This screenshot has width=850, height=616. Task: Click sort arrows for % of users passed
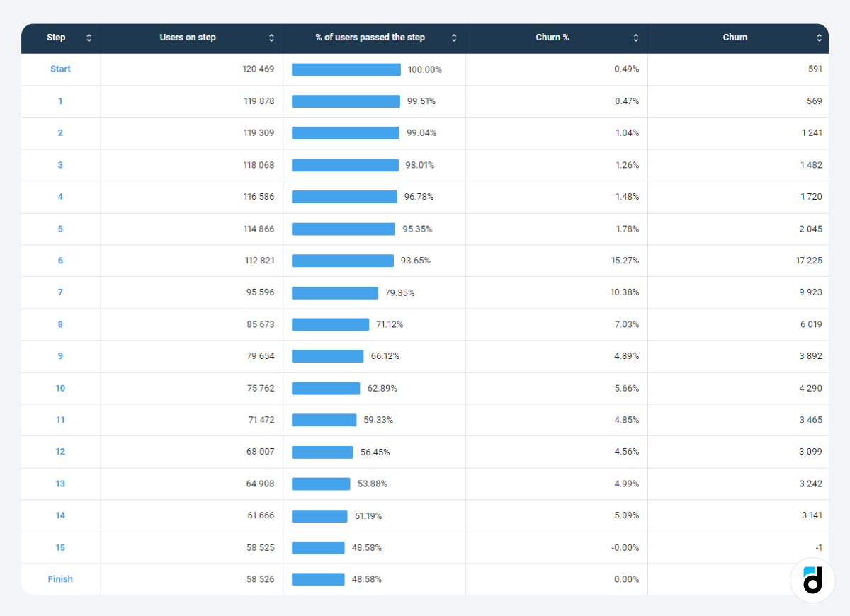pos(454,38)
